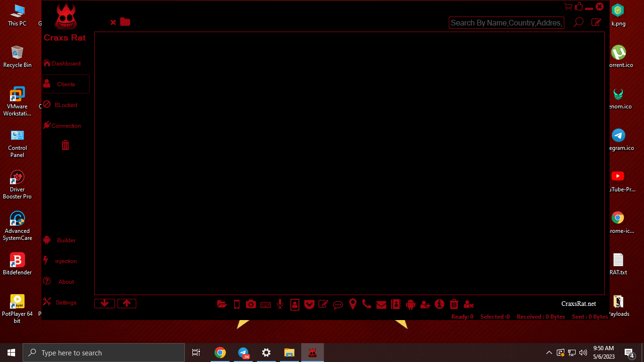Select the keylogger keyboard icon
The image size is (644, 362).
[265, 304]
